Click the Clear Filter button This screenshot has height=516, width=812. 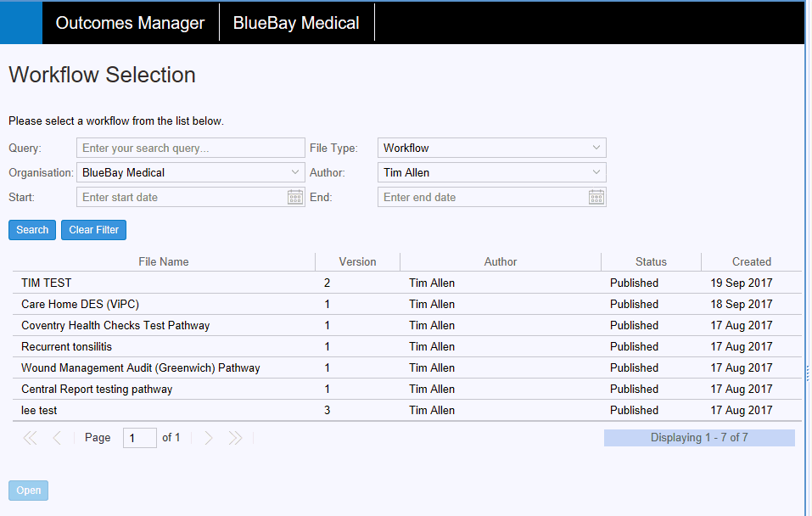[93, 230]
